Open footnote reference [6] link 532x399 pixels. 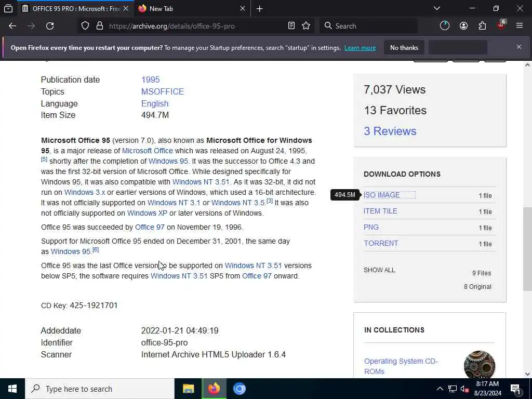coord(96,250)
